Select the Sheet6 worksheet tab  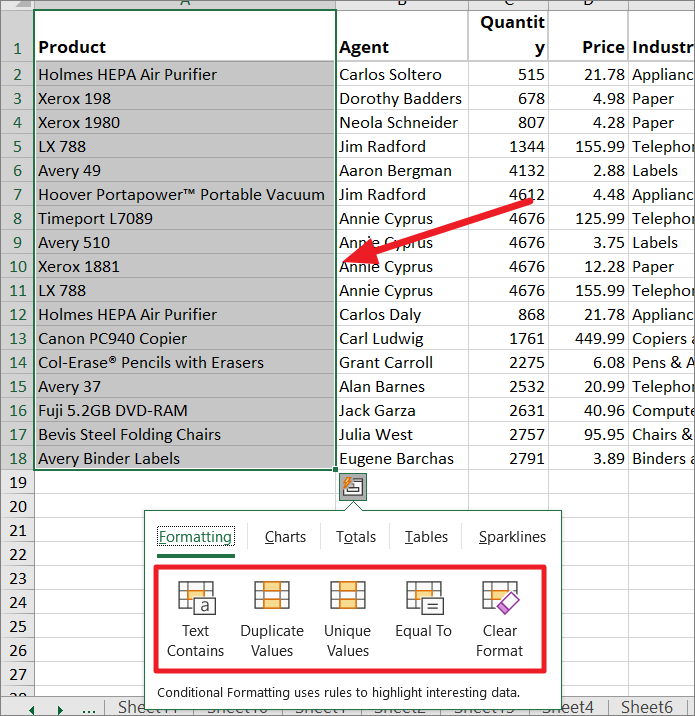point(647,707)
